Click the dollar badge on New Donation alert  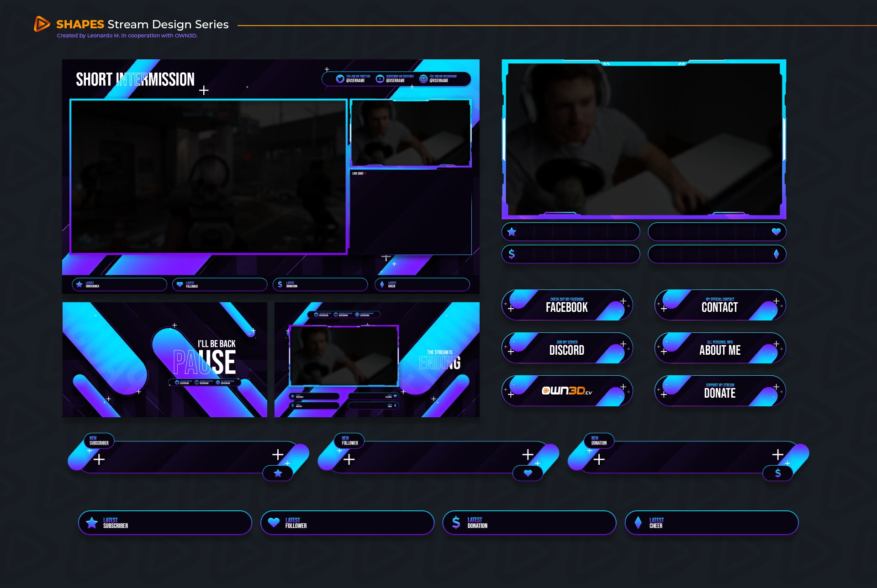778,473
